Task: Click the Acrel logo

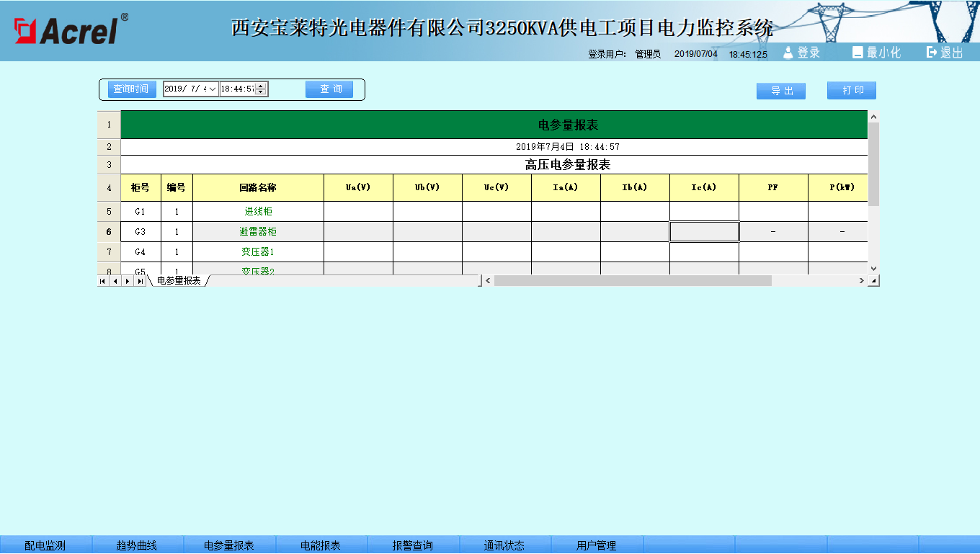Action: (71, 29)
